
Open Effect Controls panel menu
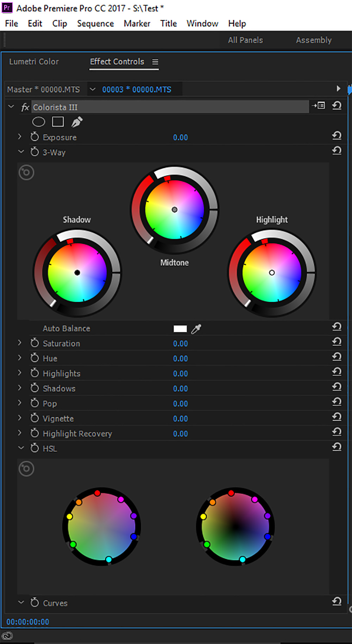tap(155, 62)
